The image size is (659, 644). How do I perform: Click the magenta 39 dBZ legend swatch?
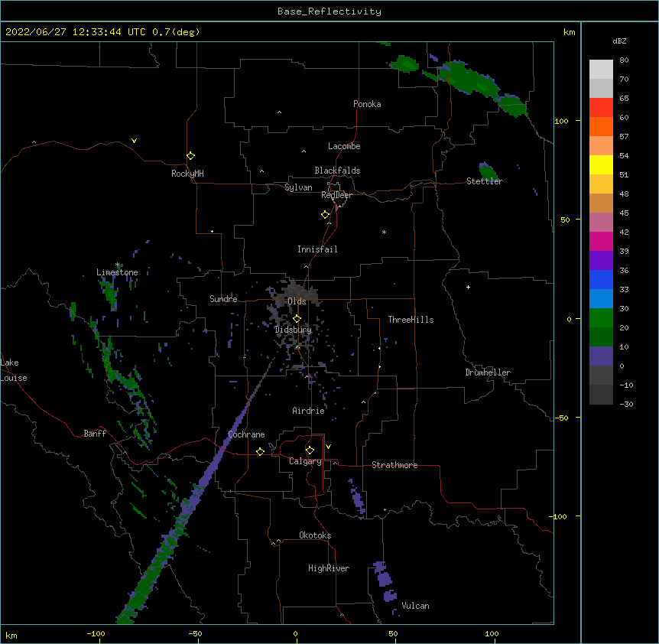(601, 241)
